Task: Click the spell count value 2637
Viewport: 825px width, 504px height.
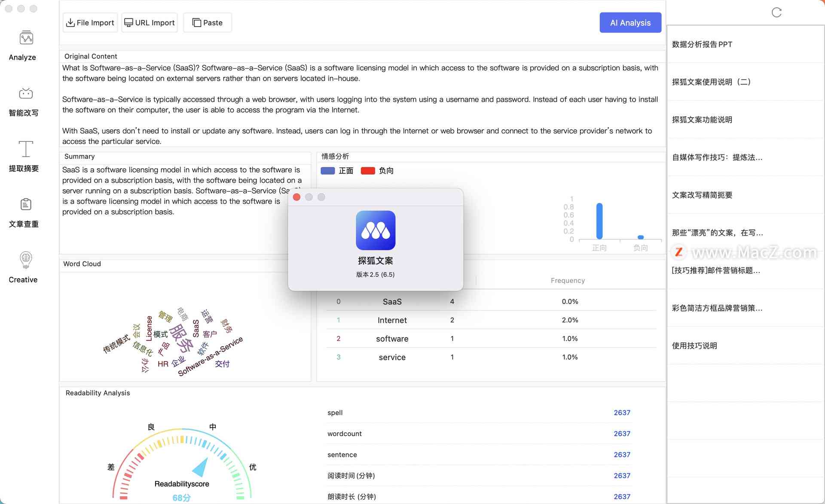Action: tap(622, 412)
